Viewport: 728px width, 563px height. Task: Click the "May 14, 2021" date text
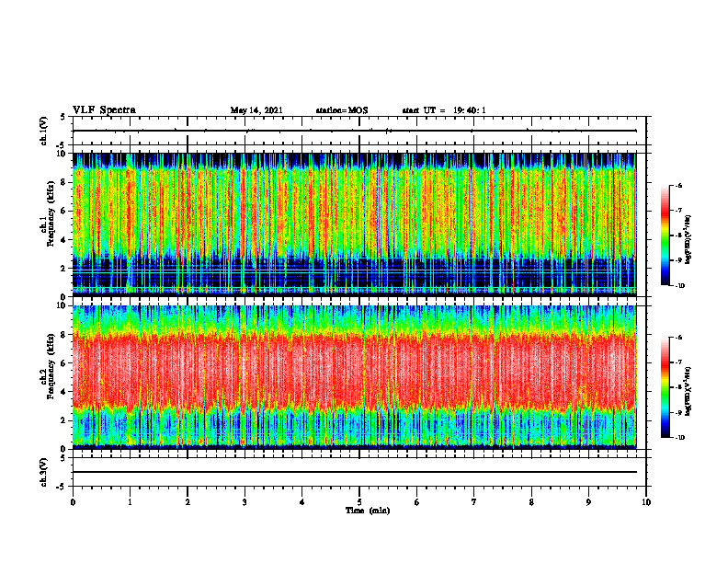click(x=256, y=110)
